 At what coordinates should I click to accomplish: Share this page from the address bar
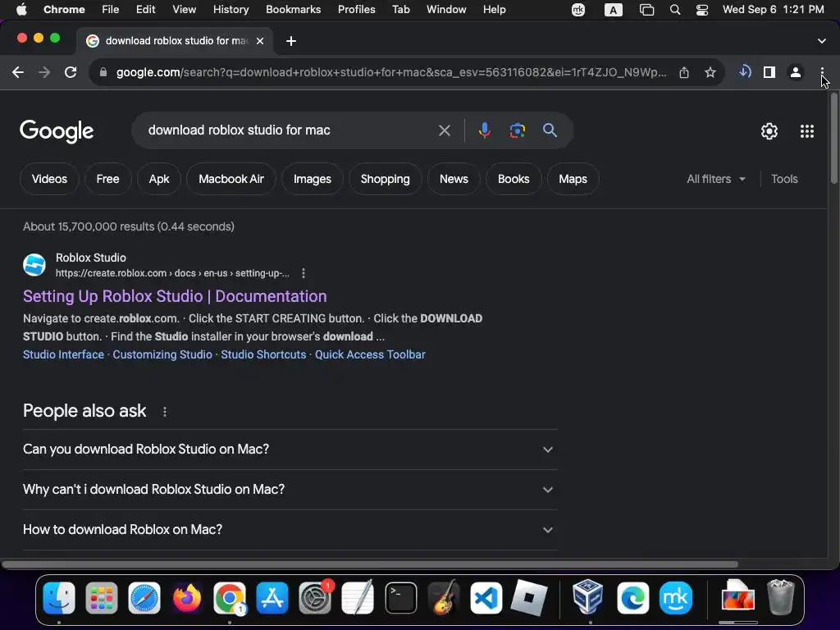(684, 72)
